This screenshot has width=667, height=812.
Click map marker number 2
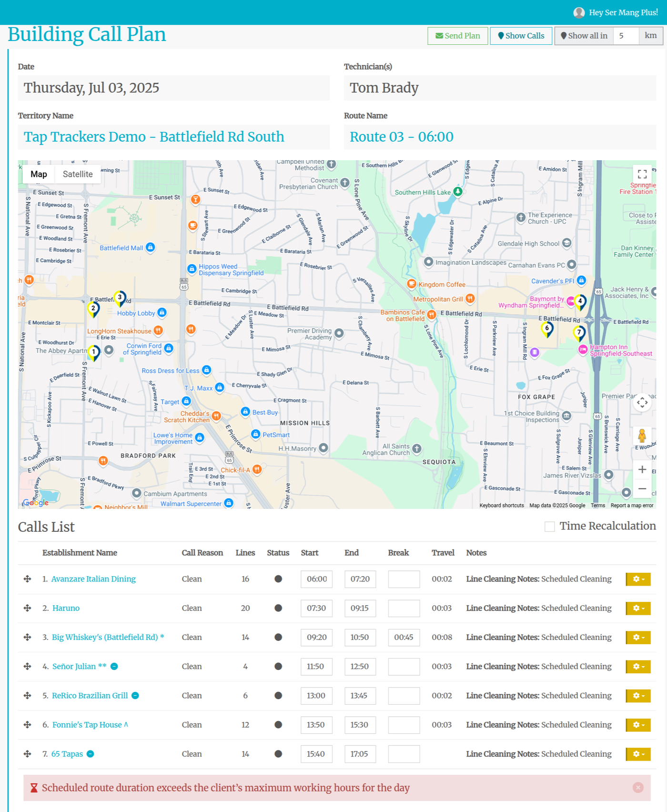point(93,309)
